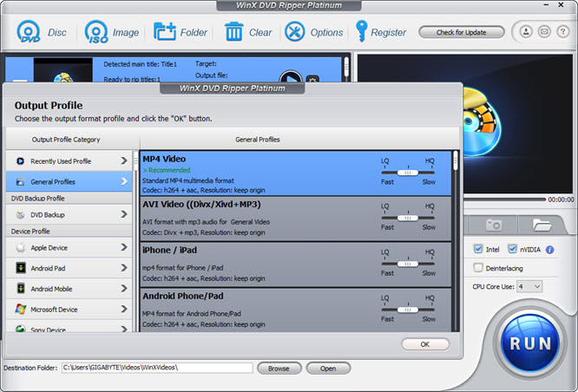Click the Output Profile Category header

point(66,140)
